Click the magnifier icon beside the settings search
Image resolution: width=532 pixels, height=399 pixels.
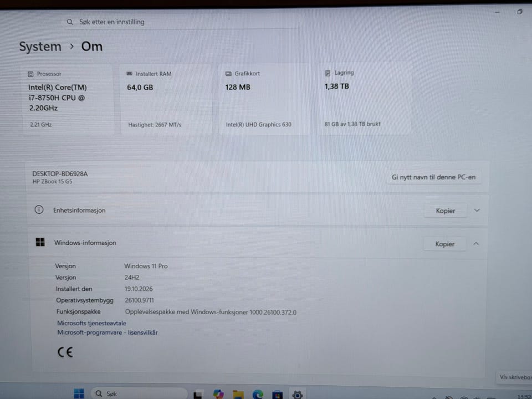pyautogui.click(x=70, y=22)
